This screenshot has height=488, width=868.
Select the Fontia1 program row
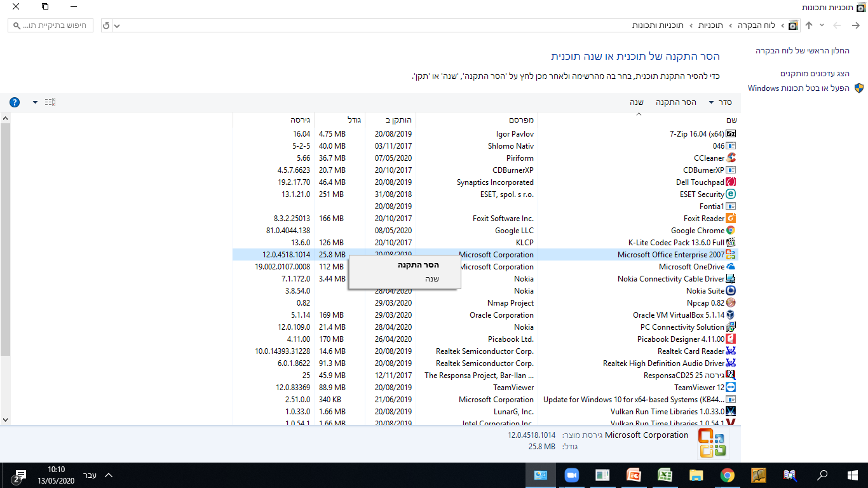click(486, 207)
